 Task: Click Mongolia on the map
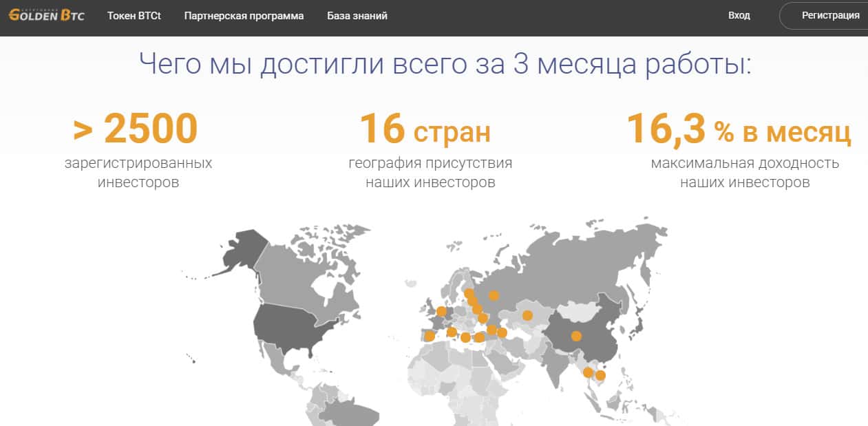(578, 310)
